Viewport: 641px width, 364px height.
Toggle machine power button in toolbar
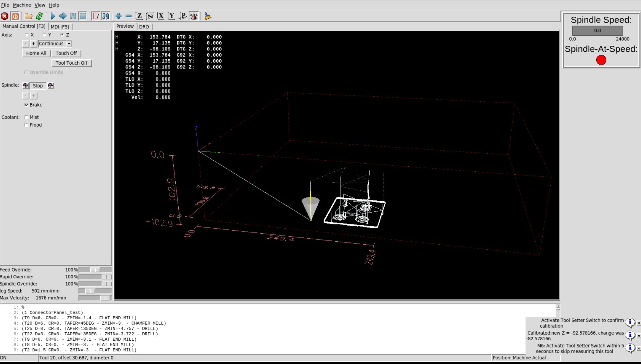click(15, 16)
